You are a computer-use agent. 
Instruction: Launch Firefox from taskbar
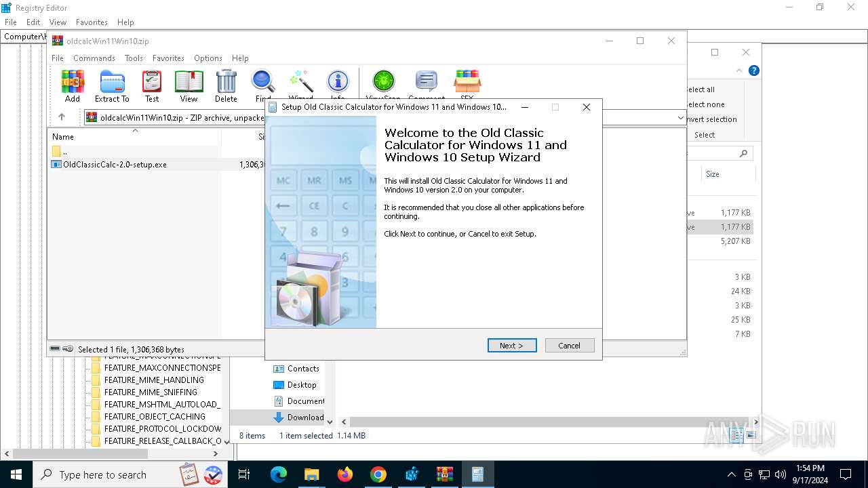(x=345, y=474)
